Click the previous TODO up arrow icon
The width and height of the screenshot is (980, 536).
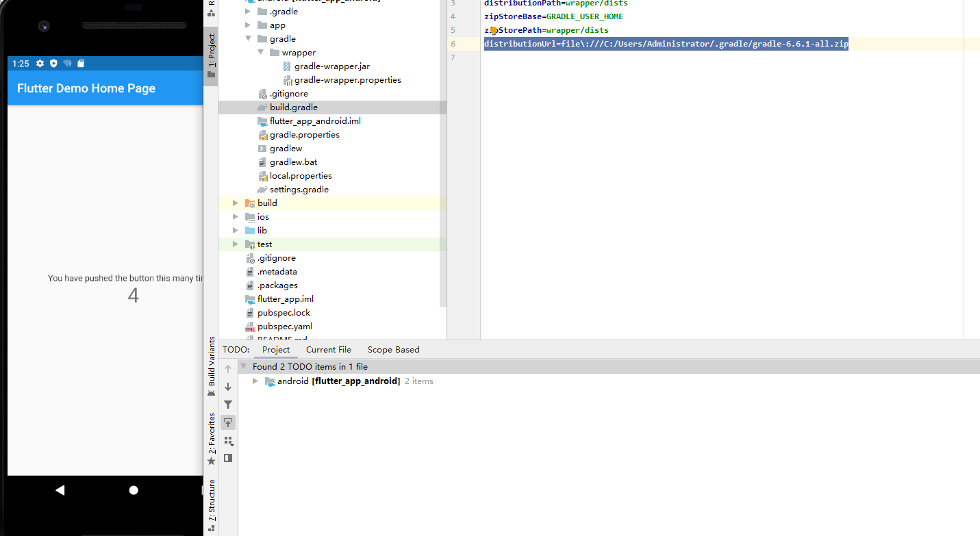tap(228, 369)
